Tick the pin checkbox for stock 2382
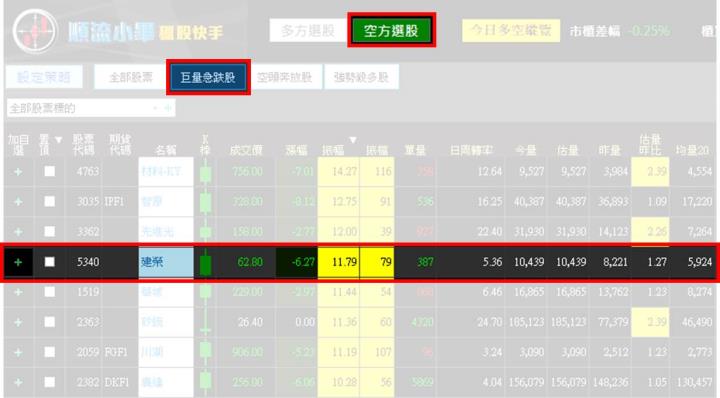The width and height of the screenshot is (720, 398). 50,382
